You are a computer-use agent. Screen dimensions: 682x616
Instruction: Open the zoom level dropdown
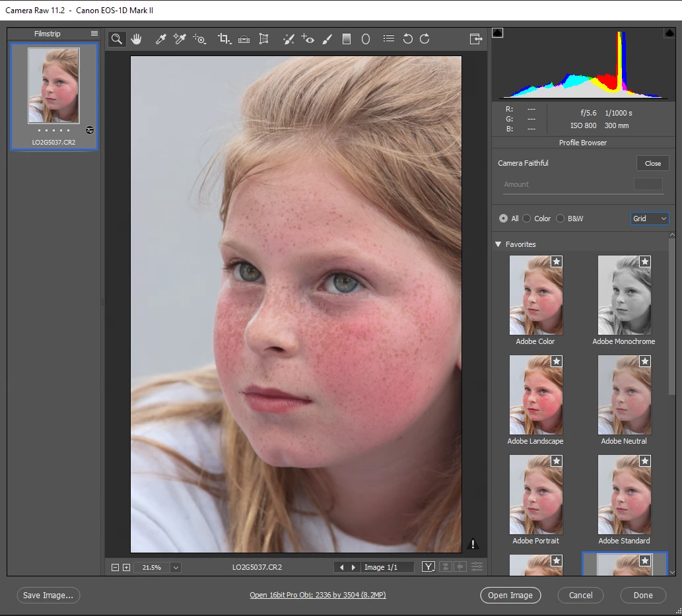[x=176, y=567]
